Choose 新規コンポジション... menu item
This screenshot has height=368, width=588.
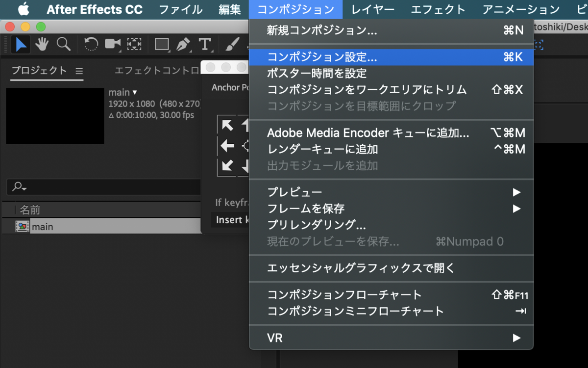391,30
